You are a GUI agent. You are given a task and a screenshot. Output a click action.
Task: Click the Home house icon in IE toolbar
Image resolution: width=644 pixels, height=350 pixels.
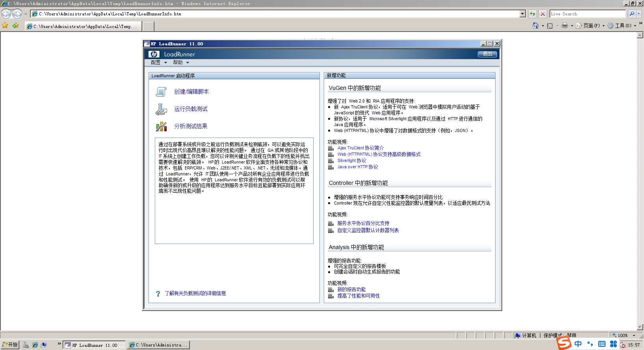tap(535, 26)
